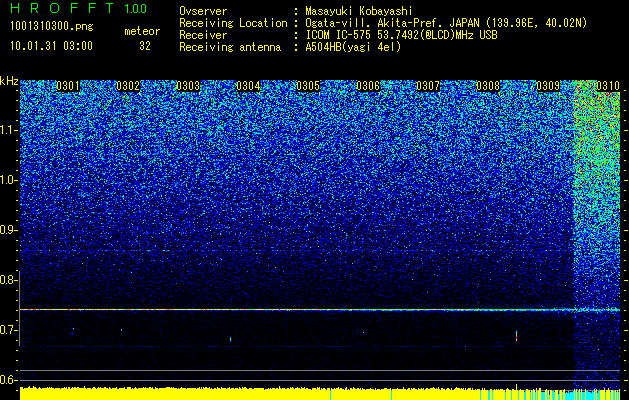Click the HROFFT 1.0.0 title text
This screenshot has width=629, height=400.
(x=78, y=8)
